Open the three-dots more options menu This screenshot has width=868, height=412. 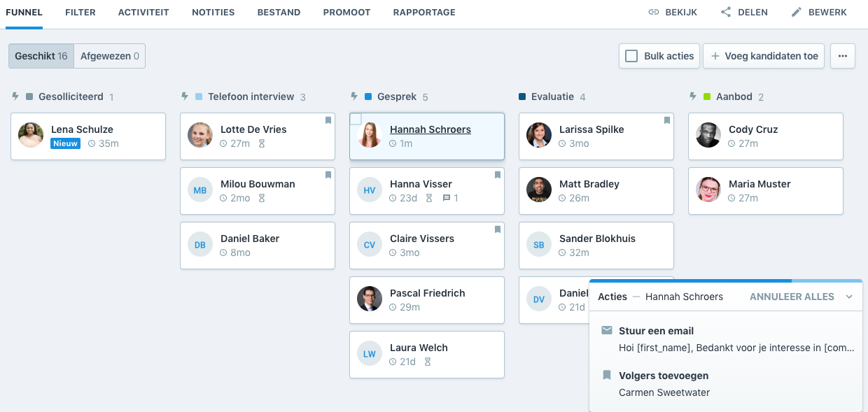pos(843,56)
